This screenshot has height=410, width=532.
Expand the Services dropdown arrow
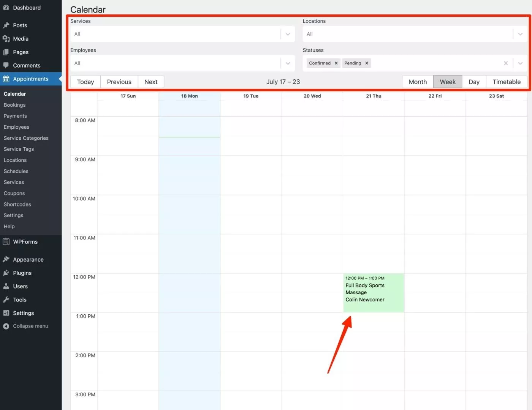[x=288, y=34]
